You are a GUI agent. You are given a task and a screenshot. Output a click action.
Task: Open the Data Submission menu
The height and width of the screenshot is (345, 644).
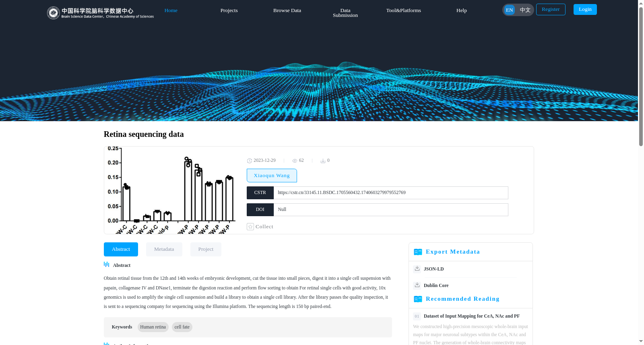[x=345, y=13]
